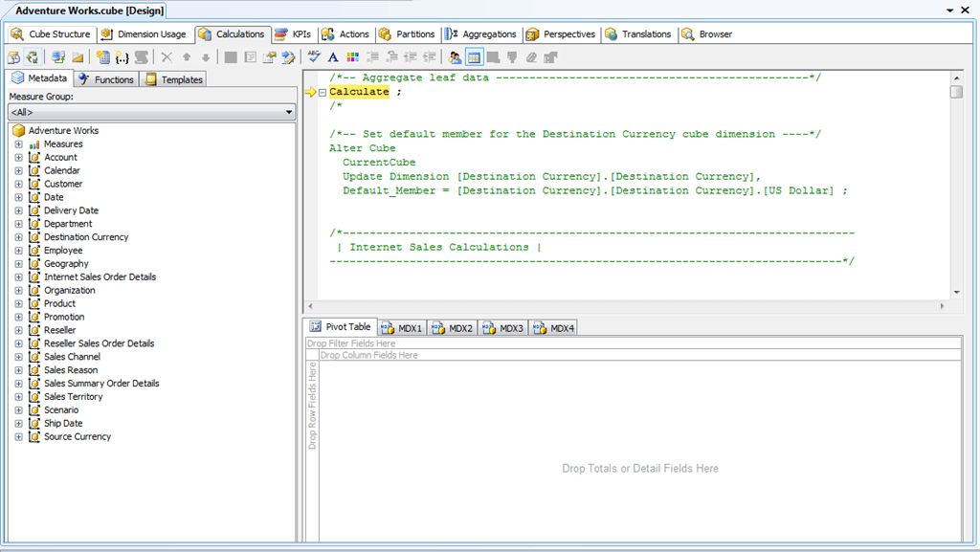Expand the Measures tree node
This screenshot has height=552, width=980.
coord(19,144)
